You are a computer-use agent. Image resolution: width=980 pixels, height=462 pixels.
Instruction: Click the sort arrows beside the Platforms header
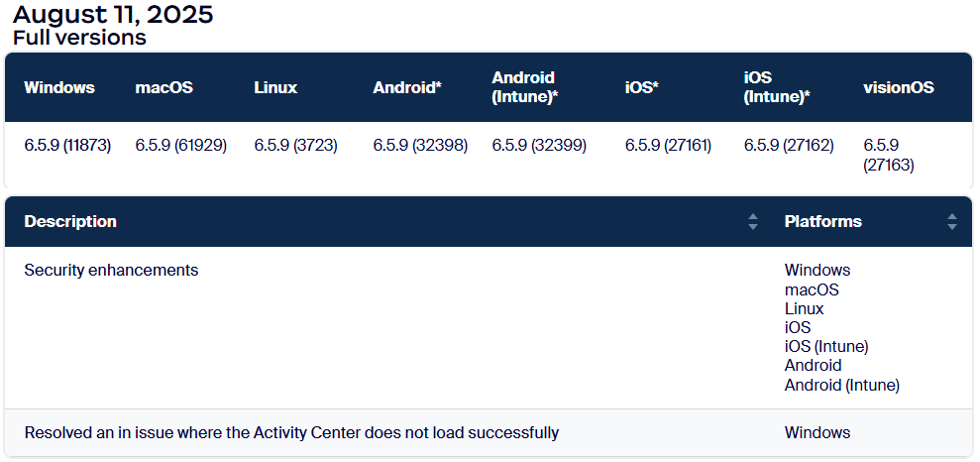click(952, 222)
